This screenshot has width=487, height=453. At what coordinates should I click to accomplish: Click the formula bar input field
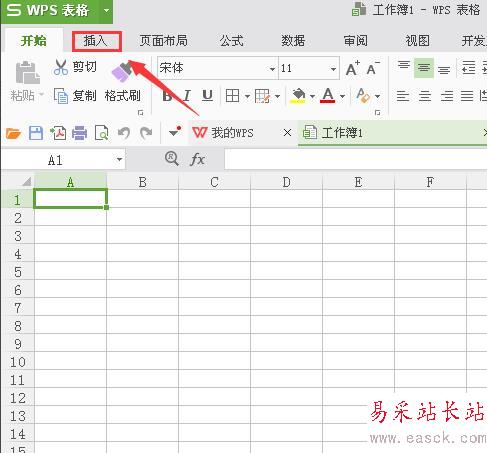[x=356, y=159]
